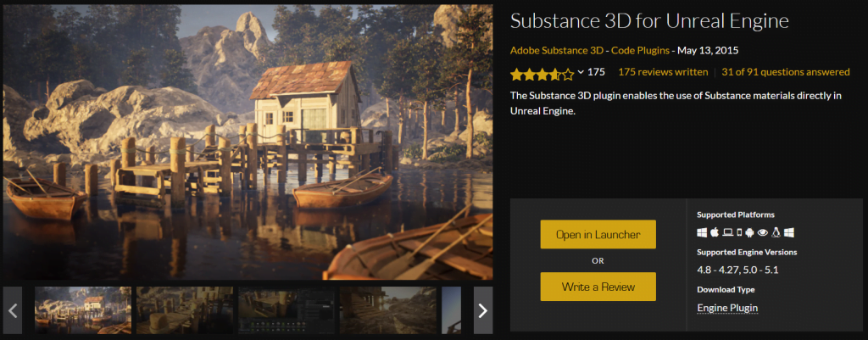Select the third thumbnail showing the editor view

point(287,310)
